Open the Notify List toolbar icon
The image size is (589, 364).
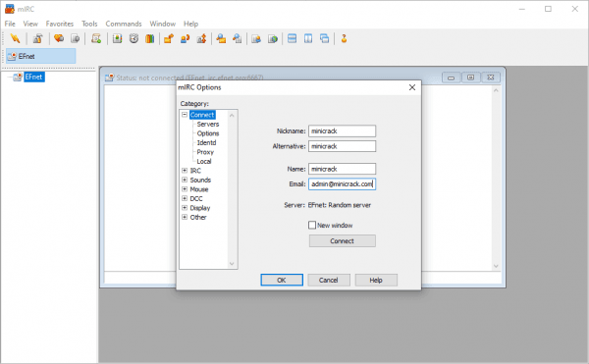pyautogui.click(x=256, y=38)
